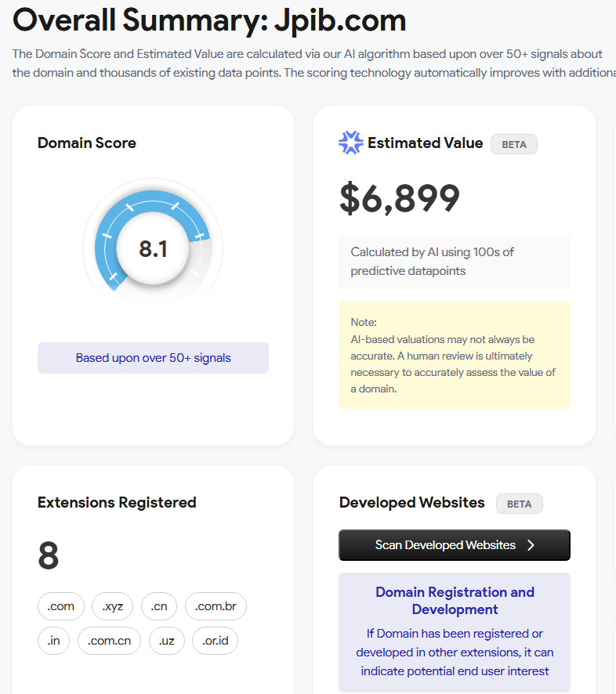Select the .cn extension chip
Viewport: 616px width, 694px height.
coord(159,606)
